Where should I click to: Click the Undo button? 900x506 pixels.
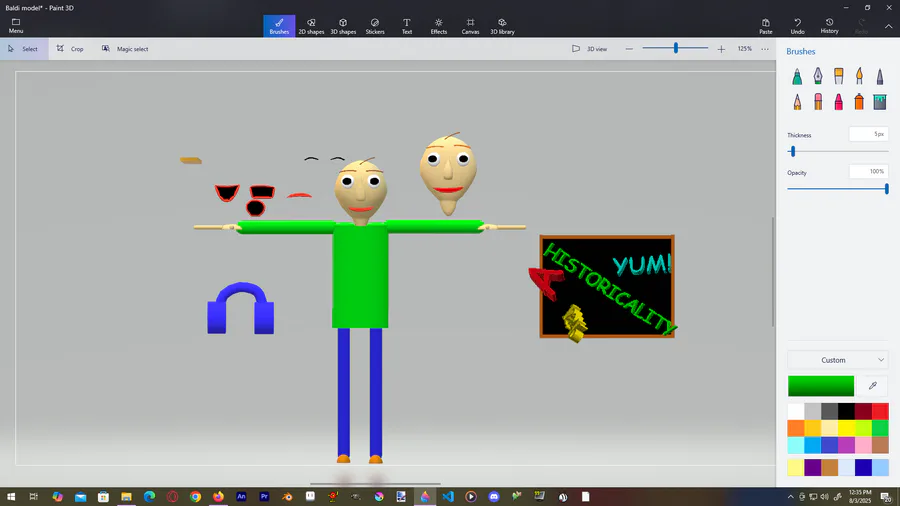797,26
